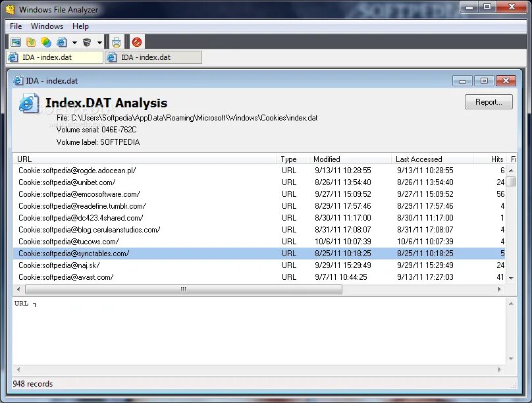Click the hits value 56
532x403 pixels.
[x=500, y=194]
